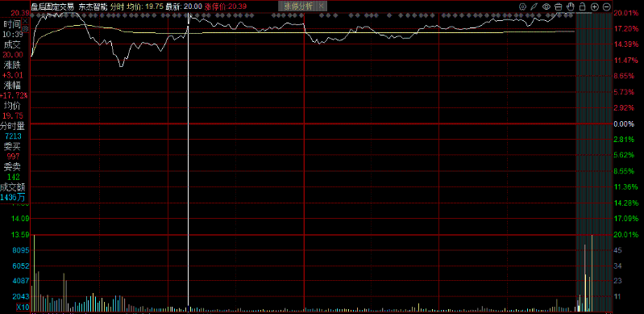Select the hand pan tool
Viewport: 644px width, 314px height.
(570, 6)
